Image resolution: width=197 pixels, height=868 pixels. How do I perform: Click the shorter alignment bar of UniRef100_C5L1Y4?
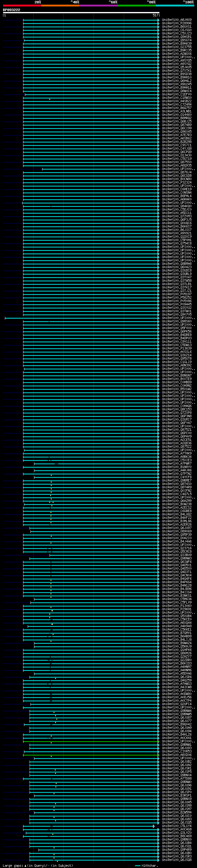click(x=89, y=826)
